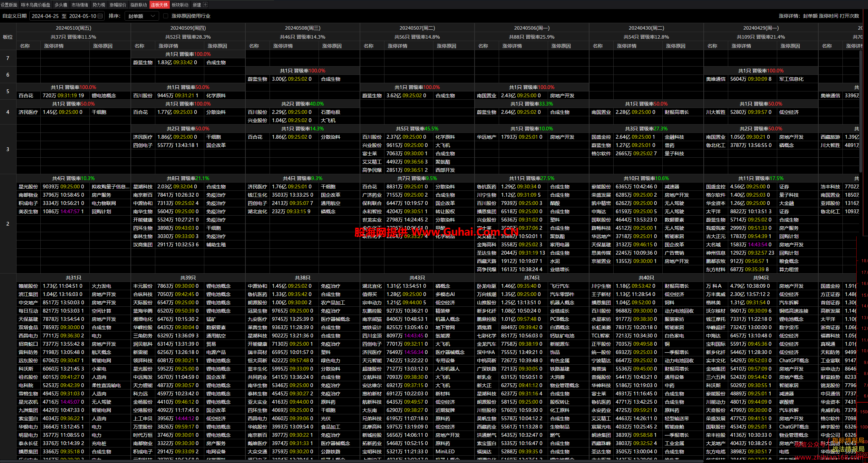
Task: Click the calendar icon in date field
Action: point(100,16)
